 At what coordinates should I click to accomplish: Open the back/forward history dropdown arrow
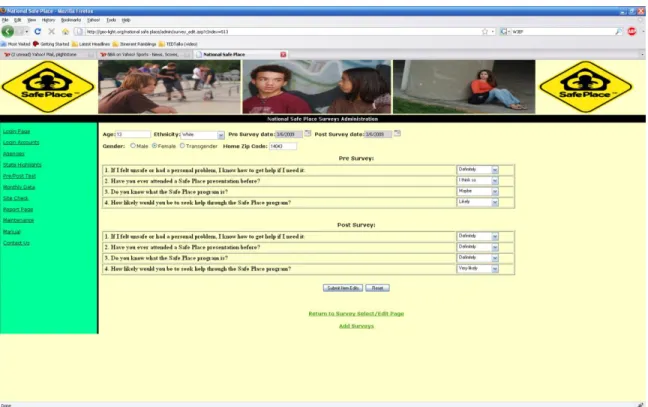pyautogui.click(x=26, y=31)
